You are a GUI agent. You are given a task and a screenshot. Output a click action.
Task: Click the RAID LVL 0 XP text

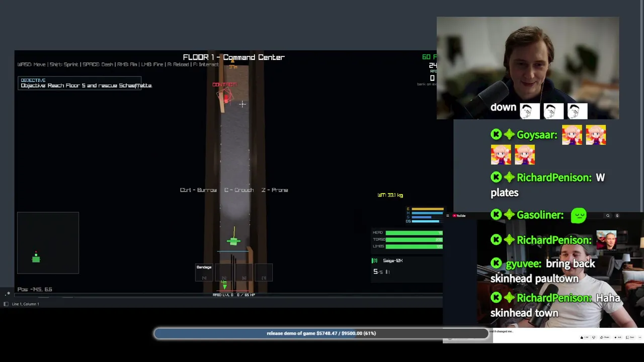click(x=234, y=295)
